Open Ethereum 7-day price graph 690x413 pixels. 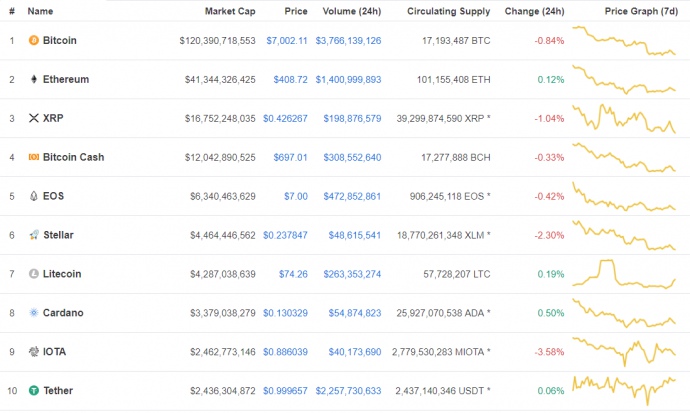pos(624,80)
